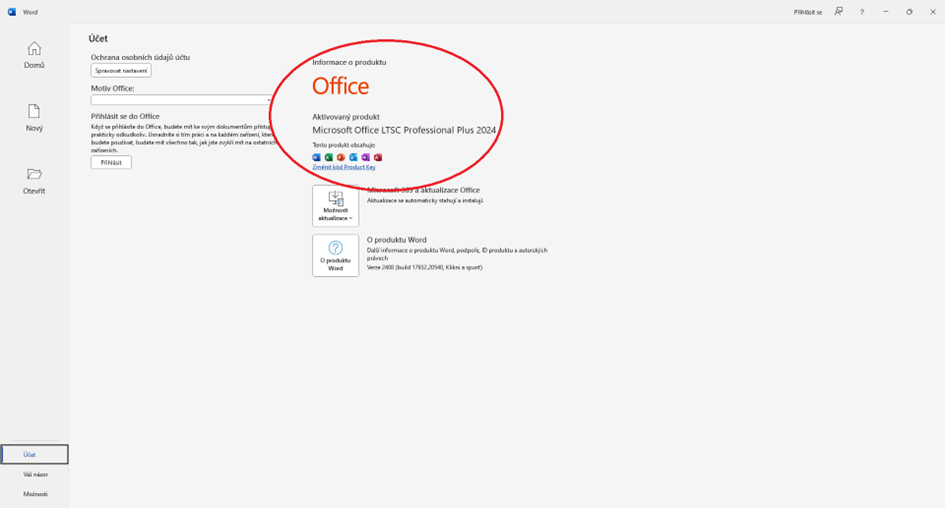
Task: Follow the Změnit kód Product Key link
Action: pos(343,167)
